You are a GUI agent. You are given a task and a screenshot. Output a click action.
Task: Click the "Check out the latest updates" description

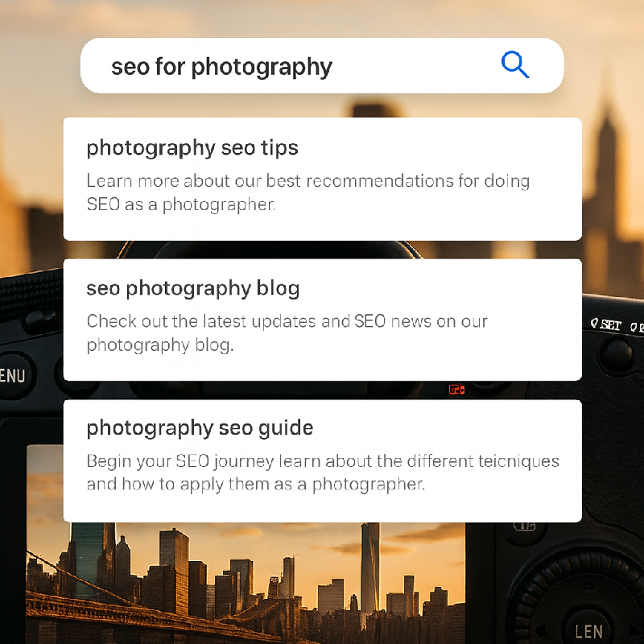(287, 332)
